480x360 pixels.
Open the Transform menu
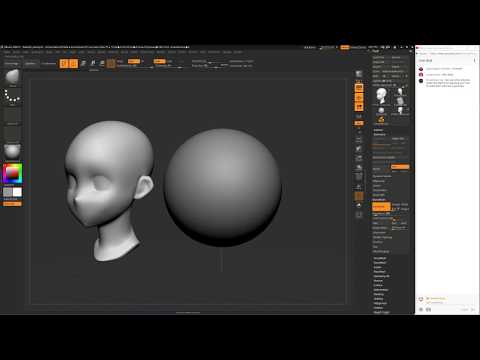click(x=214, y=52)
